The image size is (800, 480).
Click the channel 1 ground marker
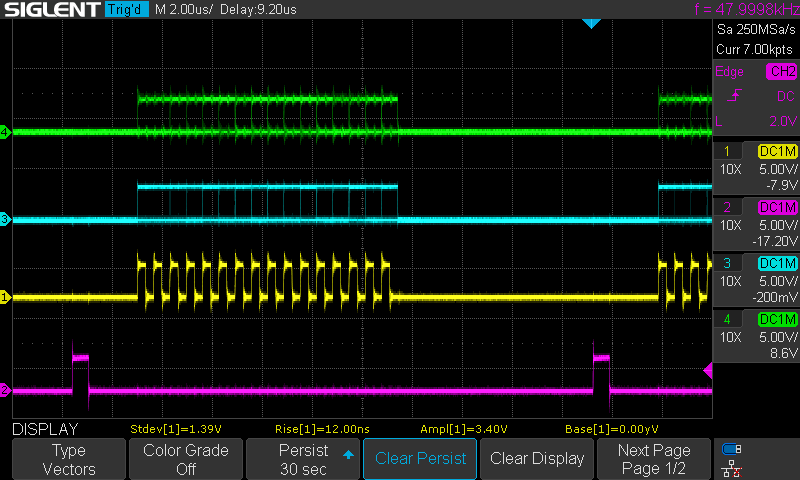5,297
